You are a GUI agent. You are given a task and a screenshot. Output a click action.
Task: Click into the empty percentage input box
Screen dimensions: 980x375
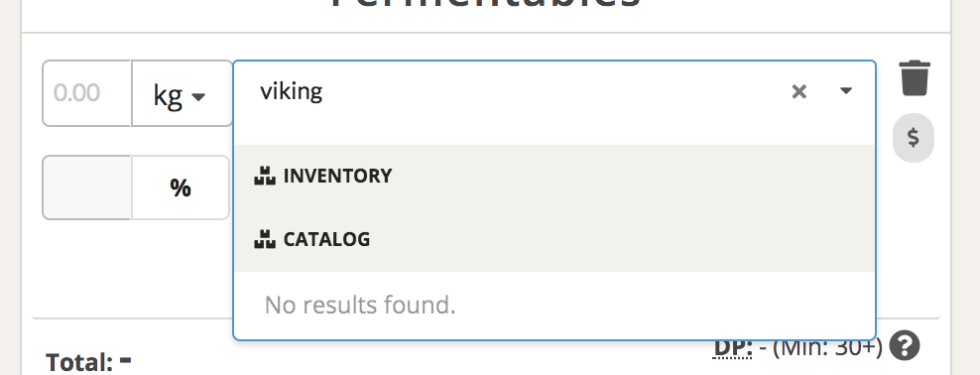click(x=87, y=187)
